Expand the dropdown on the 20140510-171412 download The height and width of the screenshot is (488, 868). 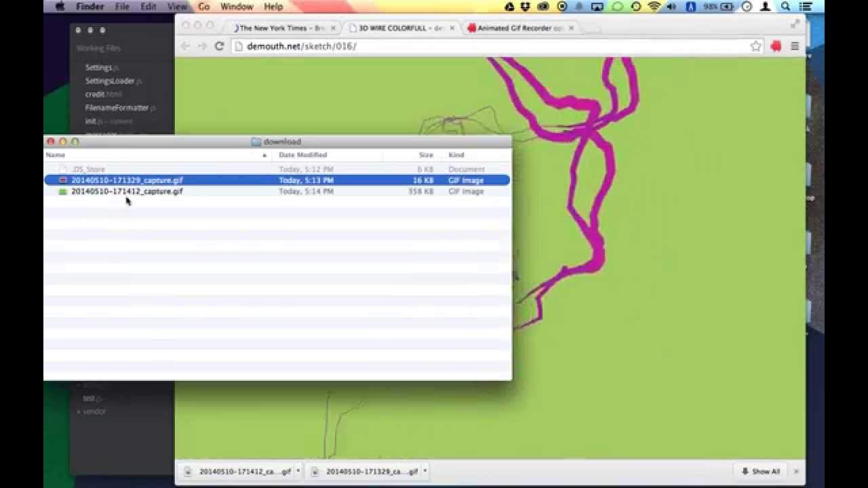click(x=297, y=470)
